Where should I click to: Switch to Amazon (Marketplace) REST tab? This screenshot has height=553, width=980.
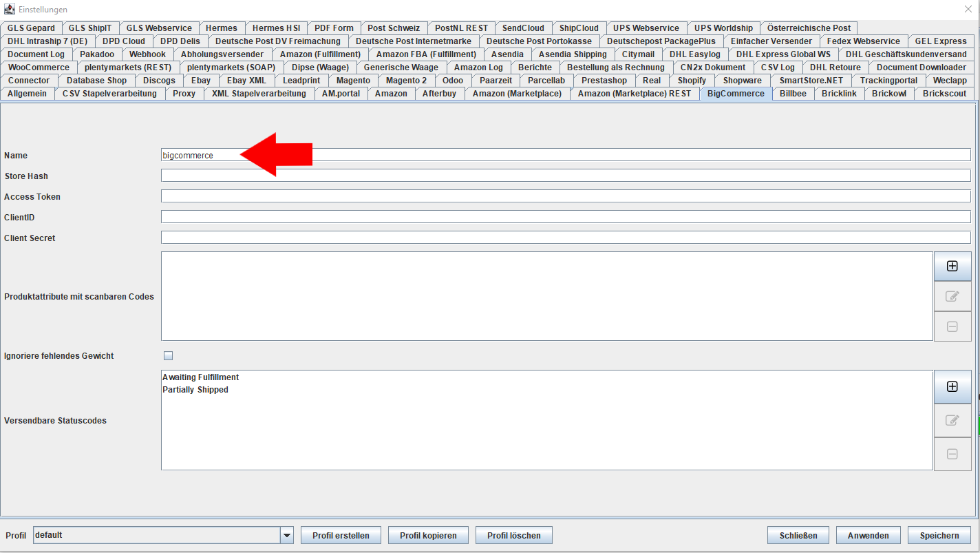tap(635, 94)
